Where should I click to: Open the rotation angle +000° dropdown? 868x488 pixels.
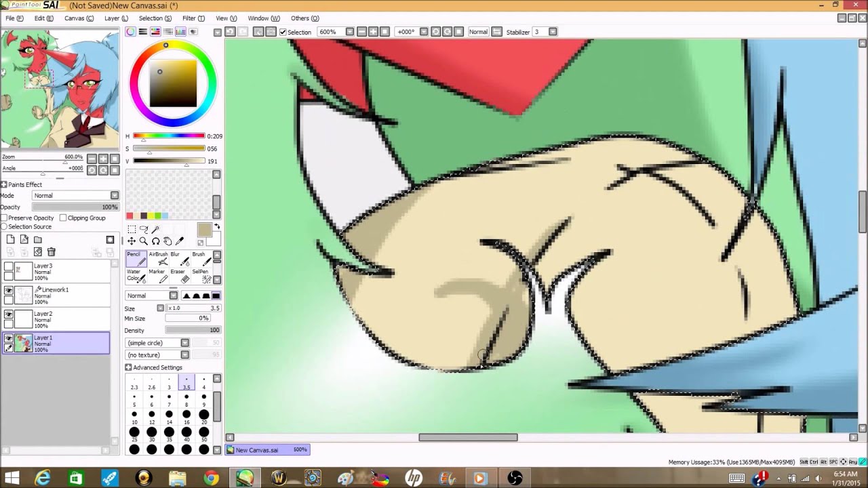click(x=424, y=32)
